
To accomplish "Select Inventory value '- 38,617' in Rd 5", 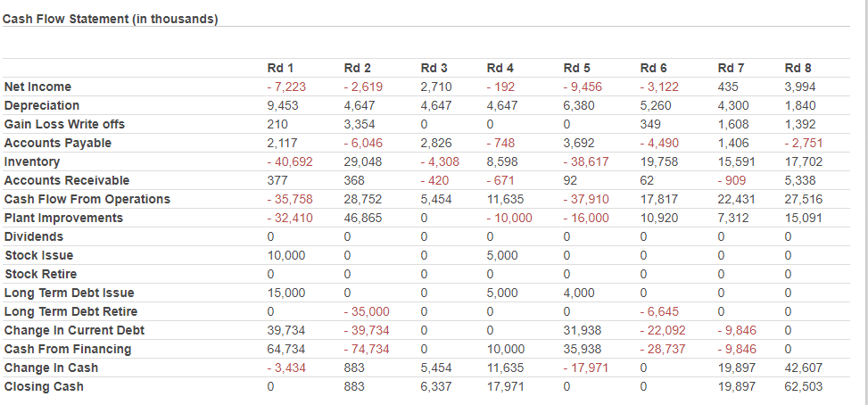I will coord(586,162).
